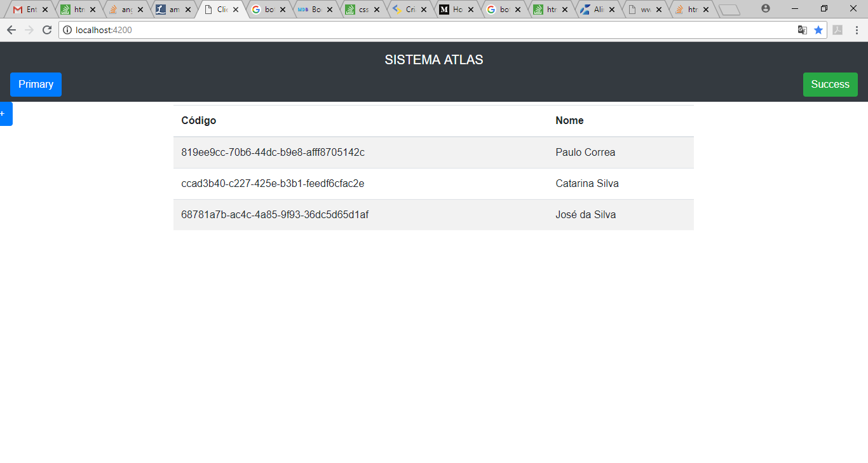Close the 'Cri' tab
Screen dimensions: 868x463
pos(424,10)
